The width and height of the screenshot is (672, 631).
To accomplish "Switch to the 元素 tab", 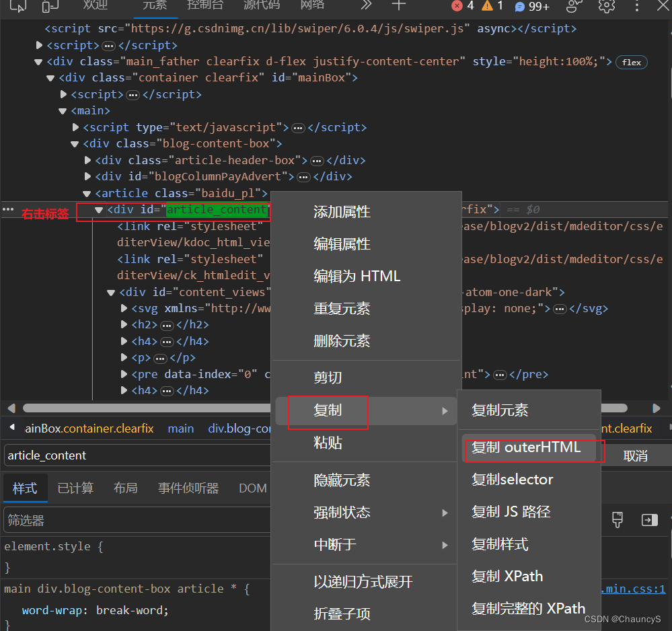I will click(x=155, y=5).
